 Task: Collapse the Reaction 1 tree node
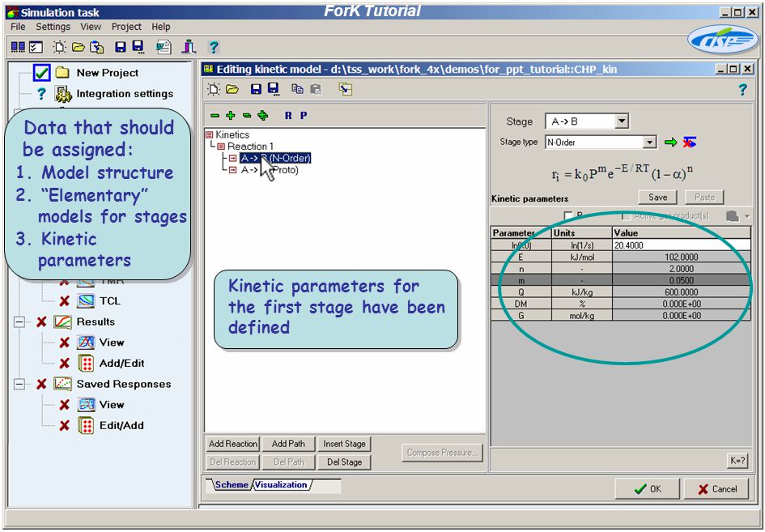click(221, 147)
